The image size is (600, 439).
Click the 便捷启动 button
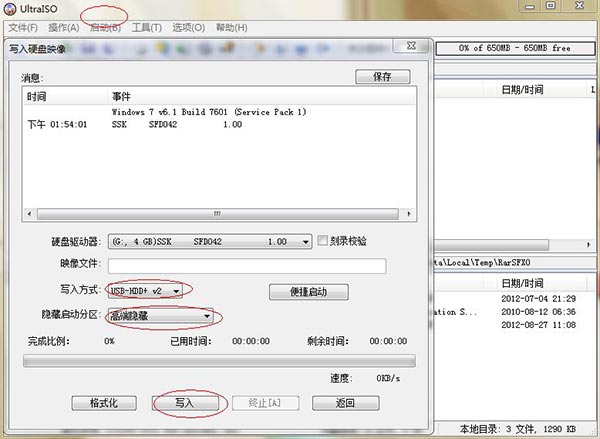click(x=308, y=292)
